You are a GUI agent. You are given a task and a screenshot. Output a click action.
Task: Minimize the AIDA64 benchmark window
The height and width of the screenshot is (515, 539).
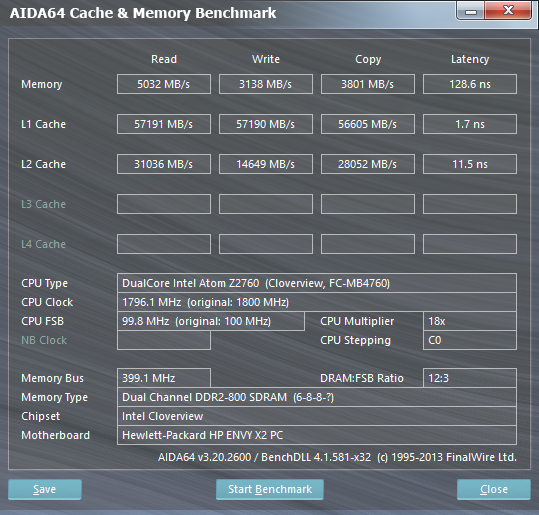(x=471, y=11)
